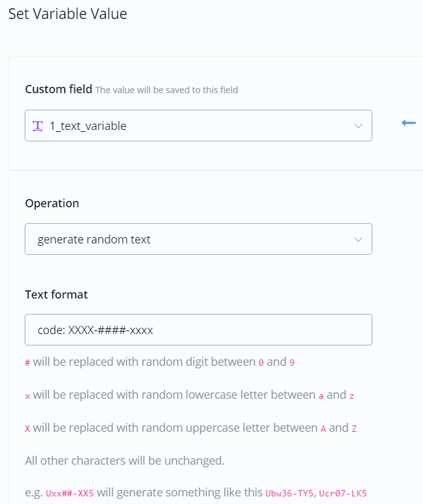Click the pink "9" digit in the hint

click(292, 363)
